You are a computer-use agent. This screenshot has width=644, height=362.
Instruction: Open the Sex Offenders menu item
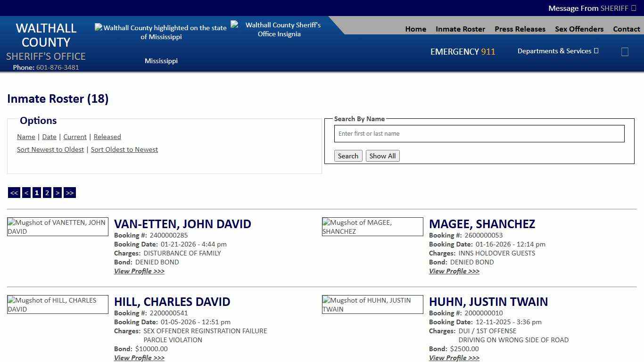point(579,29)
